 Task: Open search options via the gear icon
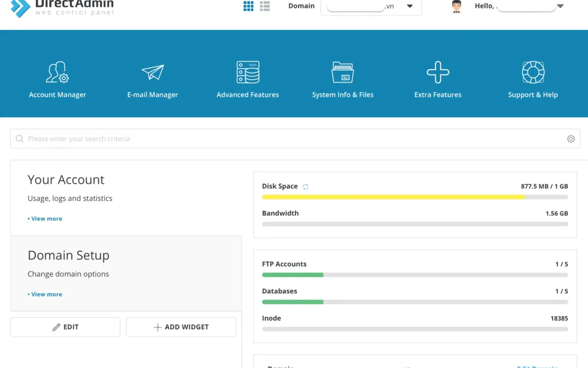pos(571,138)
